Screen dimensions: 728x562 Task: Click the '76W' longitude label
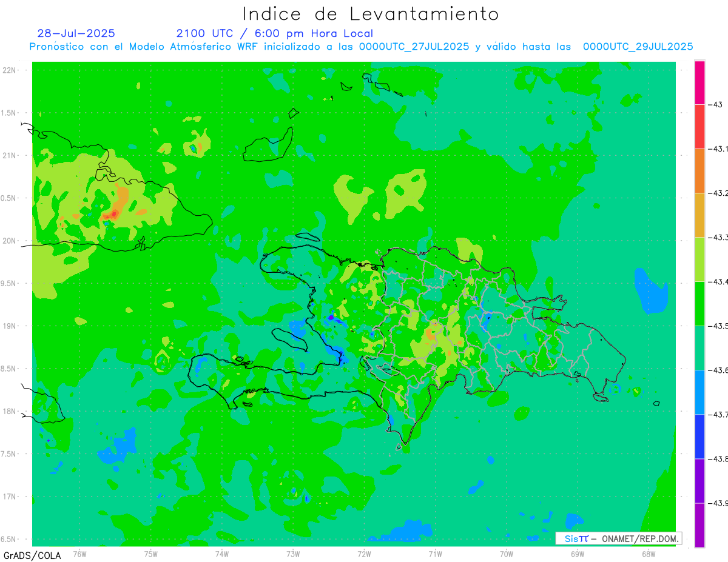pos(79,554)
